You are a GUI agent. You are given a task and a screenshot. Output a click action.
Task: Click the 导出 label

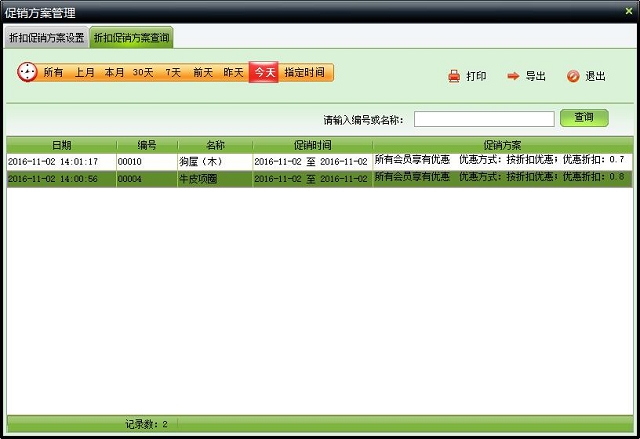pyautogui.click(x=536, y=76)
